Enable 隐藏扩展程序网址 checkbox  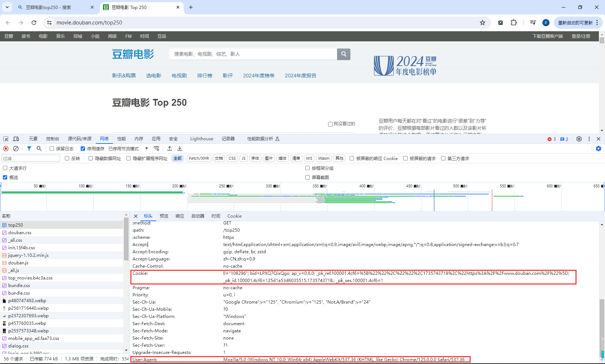129,158
